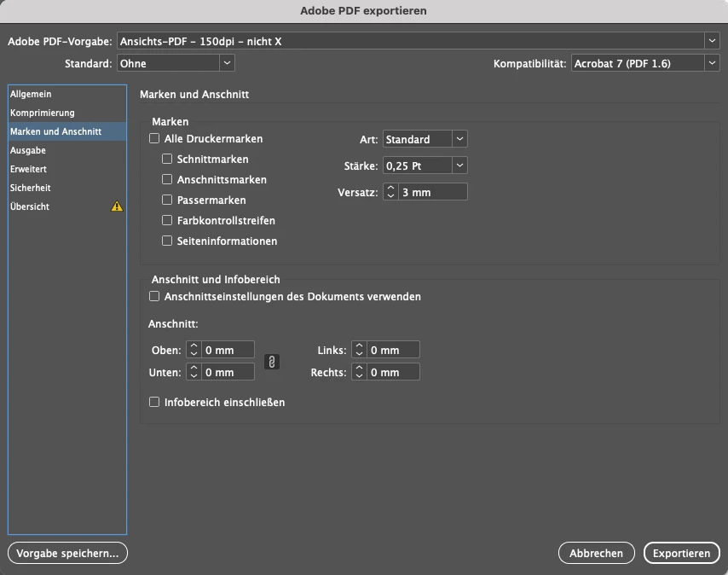This screenshot has width=728, height=575.
Task: Click the Vorgabe speichern button
Action: [x=67, y=553]
